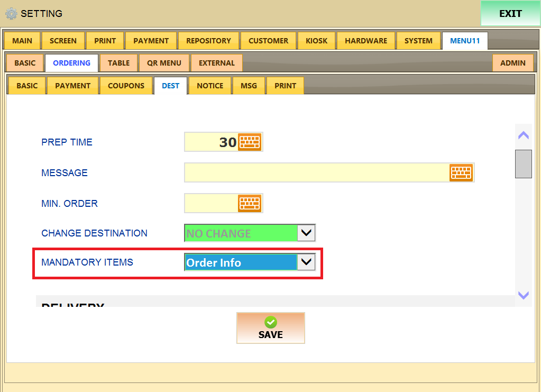
Task: Click the up arrow of the scrollbar
Action: coord(524,135)
